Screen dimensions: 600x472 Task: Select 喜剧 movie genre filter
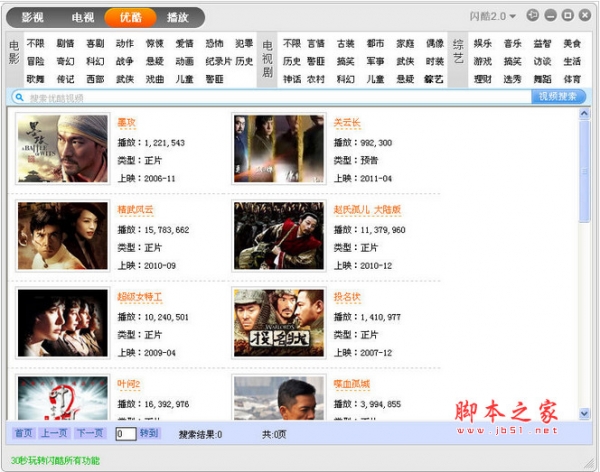click(x=95, y=43)
